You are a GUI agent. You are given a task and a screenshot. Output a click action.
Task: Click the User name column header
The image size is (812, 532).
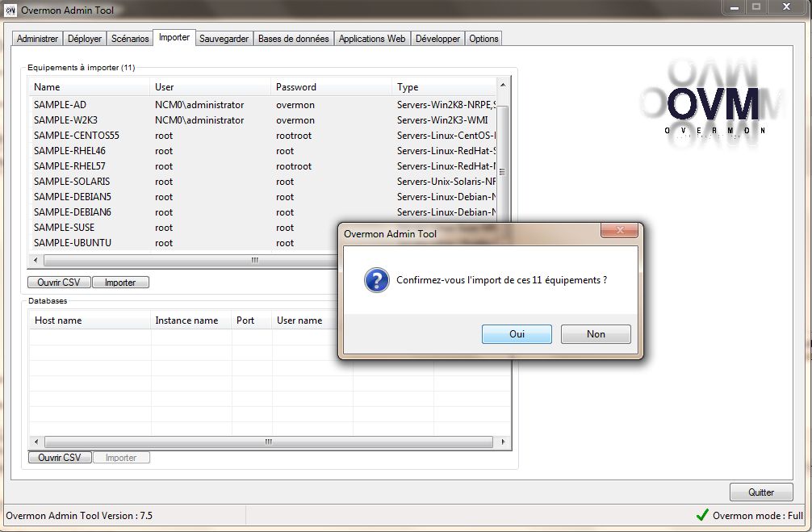point(305,320)
